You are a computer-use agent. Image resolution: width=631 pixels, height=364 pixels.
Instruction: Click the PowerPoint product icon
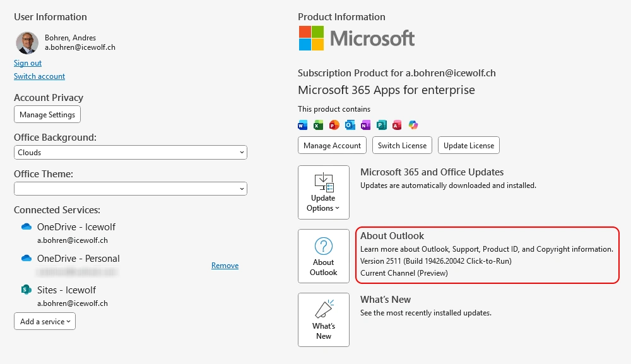tap(334, 125)
